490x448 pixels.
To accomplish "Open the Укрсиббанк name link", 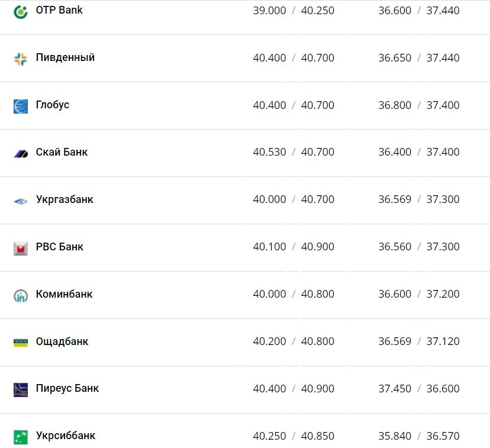I will pos(65,436).
